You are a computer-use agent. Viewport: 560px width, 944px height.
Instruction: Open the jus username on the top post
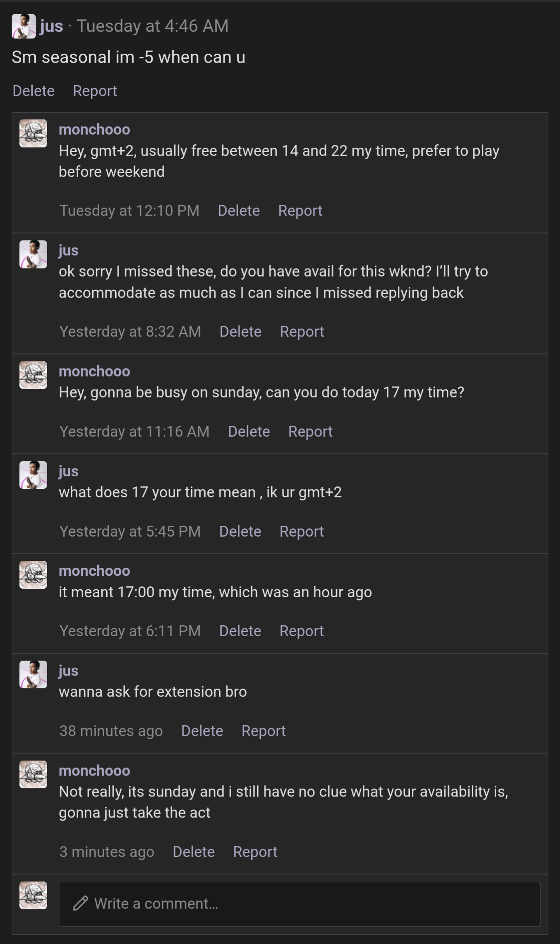click(51, 26)
